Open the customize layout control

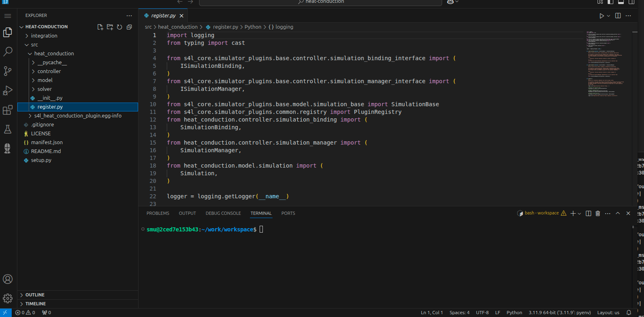pos(600,2)
